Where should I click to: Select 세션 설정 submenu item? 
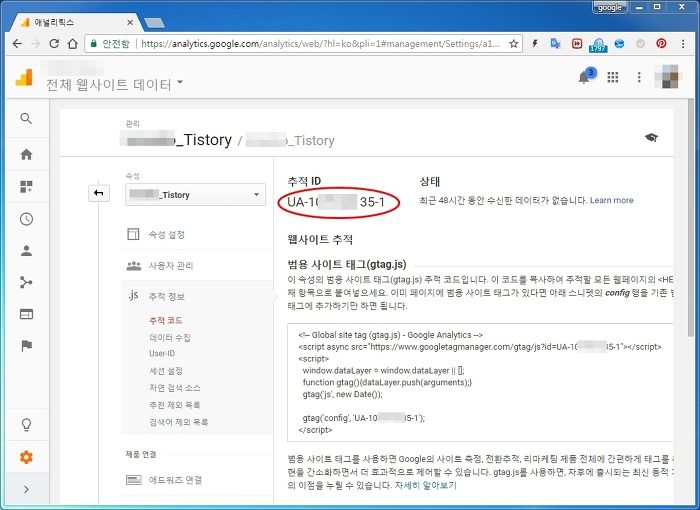[166, 371]
